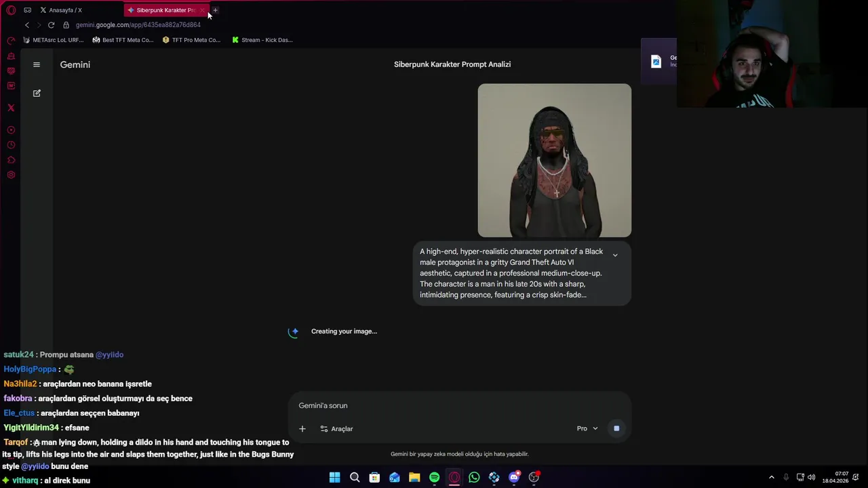The height and width of the screenshot is (488, 868).
Task: Go back to the previous page
Action: point(27,25)
